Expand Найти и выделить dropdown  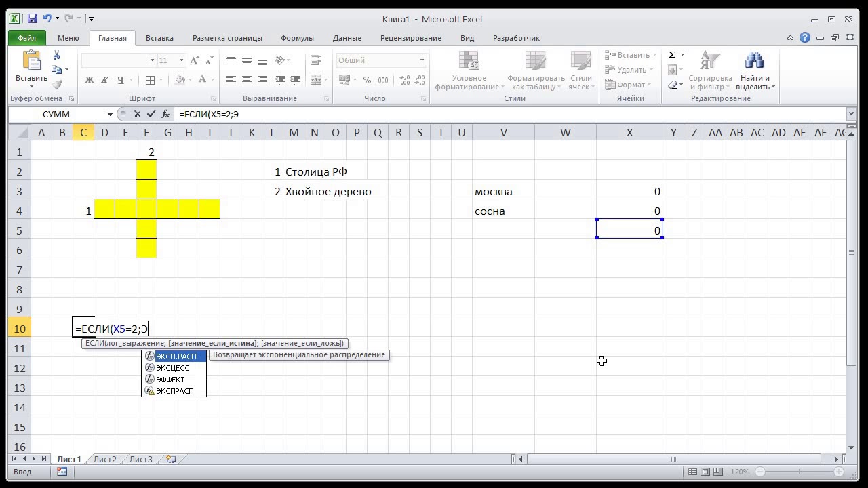point(773,87)
